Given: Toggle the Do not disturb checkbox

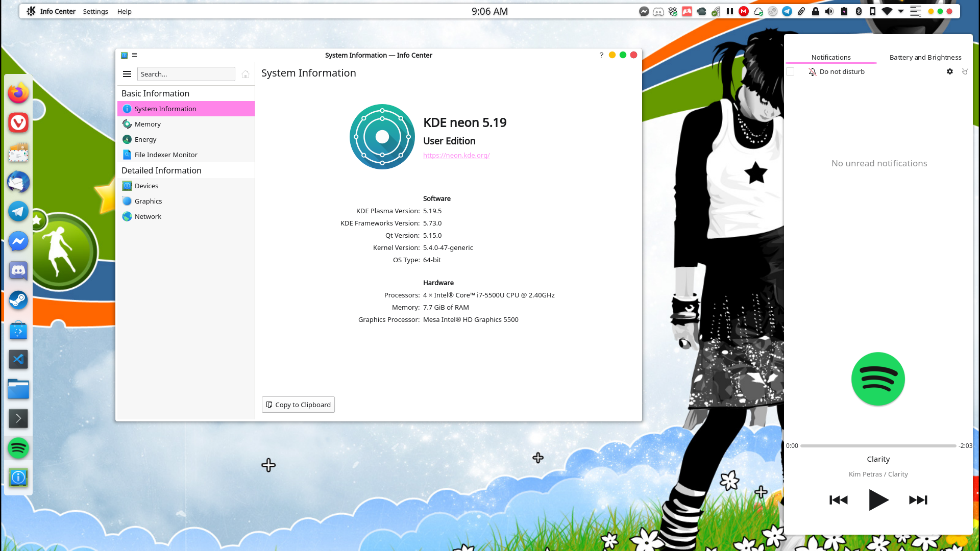Looking at the screenshot, I should pyautogui.click(x=790, y=72).
